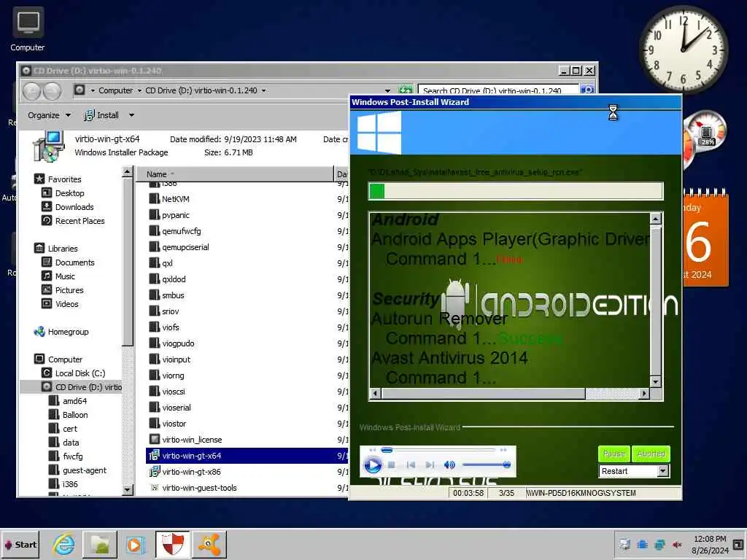Open the Organize dropdown menu
Viewport: 747px width, 560px height.
point(49,115)
